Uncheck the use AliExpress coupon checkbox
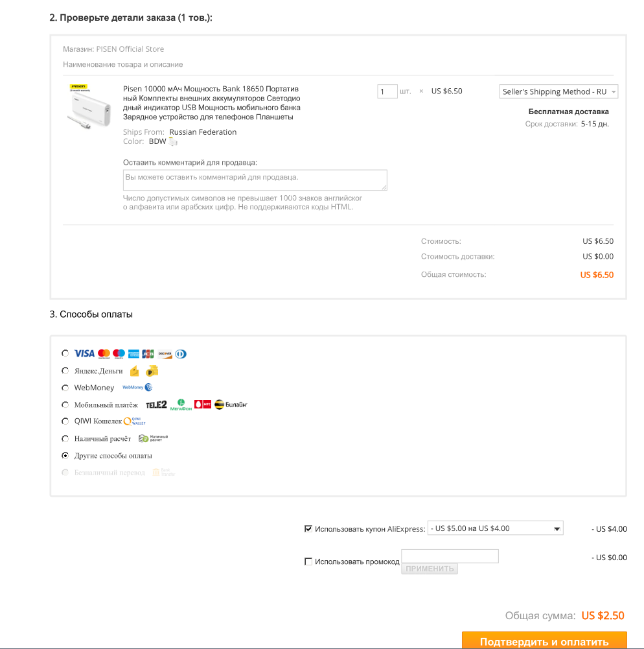The height and width of the screenshot is (649, 644). pos(308,528)
